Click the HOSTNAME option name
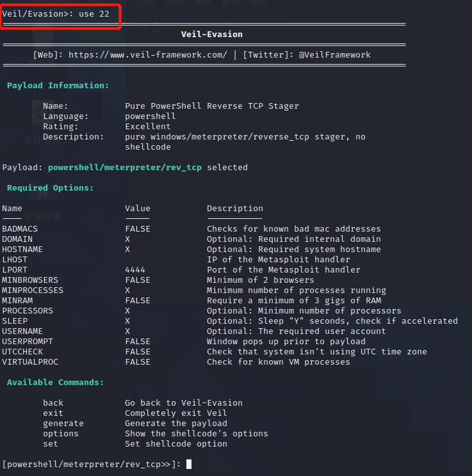The height and width of the screenshot is (476, 472). click(x=22, y=250)
